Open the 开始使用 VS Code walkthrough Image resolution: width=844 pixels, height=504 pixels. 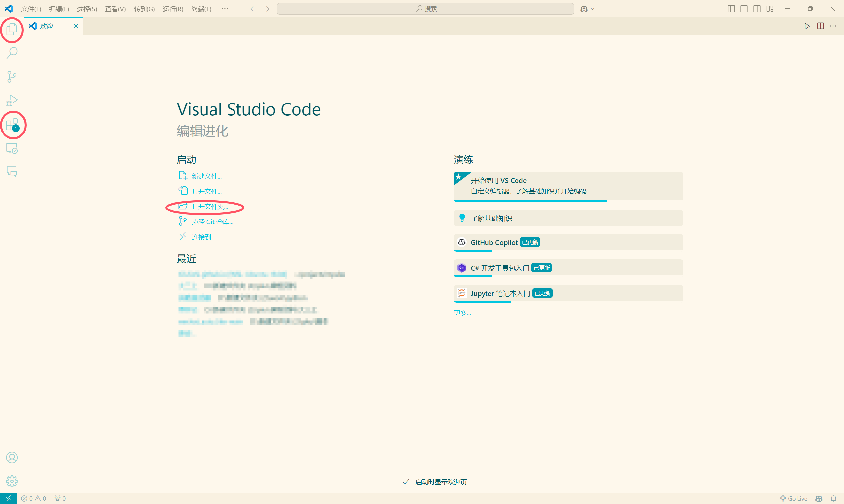tap(569, 186)
